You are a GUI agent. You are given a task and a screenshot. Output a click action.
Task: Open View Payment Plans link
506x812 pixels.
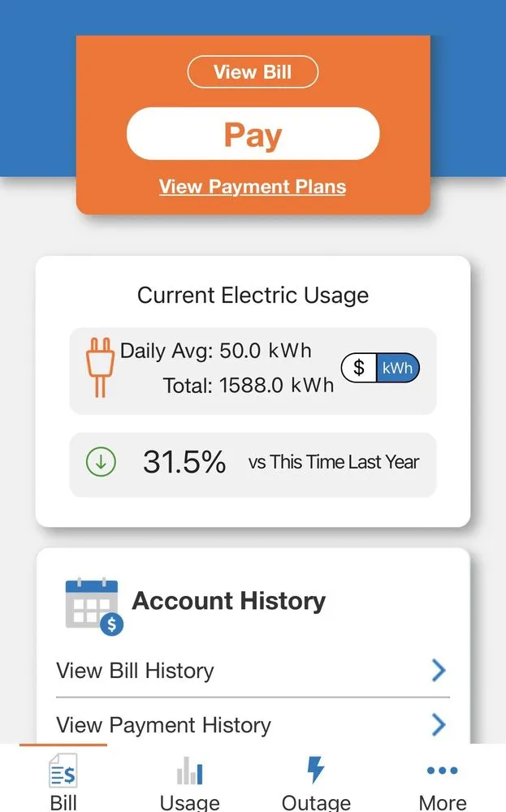253,187
